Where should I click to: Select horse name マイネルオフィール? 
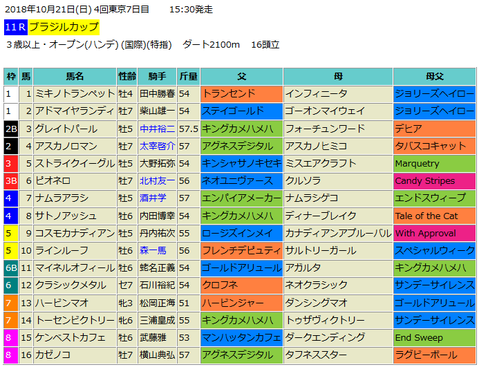[75, 268]
